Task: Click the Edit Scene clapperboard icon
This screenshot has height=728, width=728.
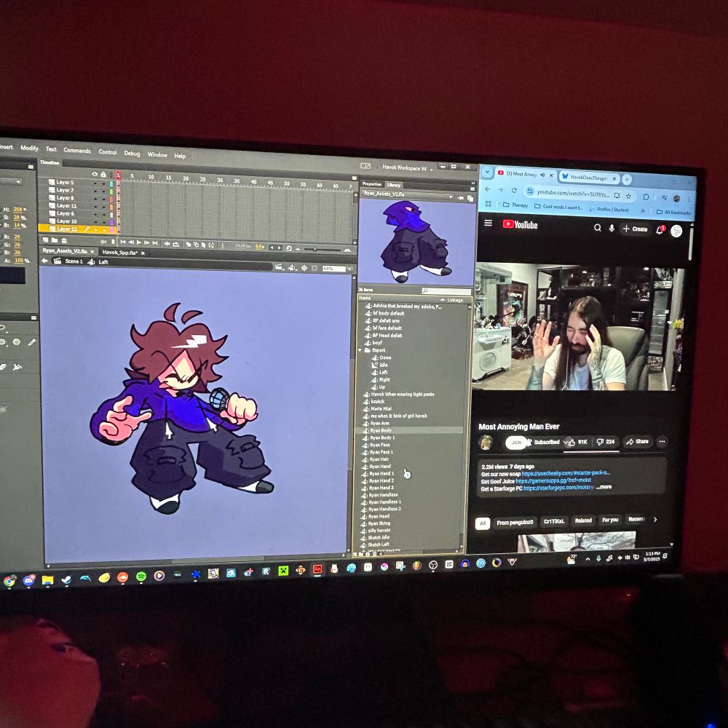Action: [279, 267]
